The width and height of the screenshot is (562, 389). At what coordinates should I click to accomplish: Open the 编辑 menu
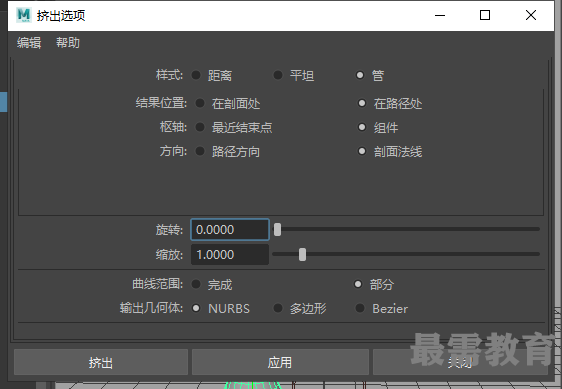29,43
